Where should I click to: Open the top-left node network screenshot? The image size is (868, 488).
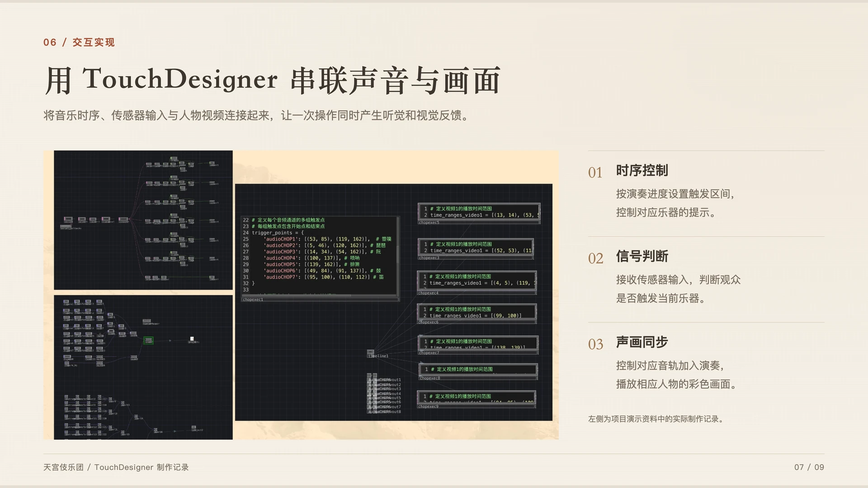[143, 220]
